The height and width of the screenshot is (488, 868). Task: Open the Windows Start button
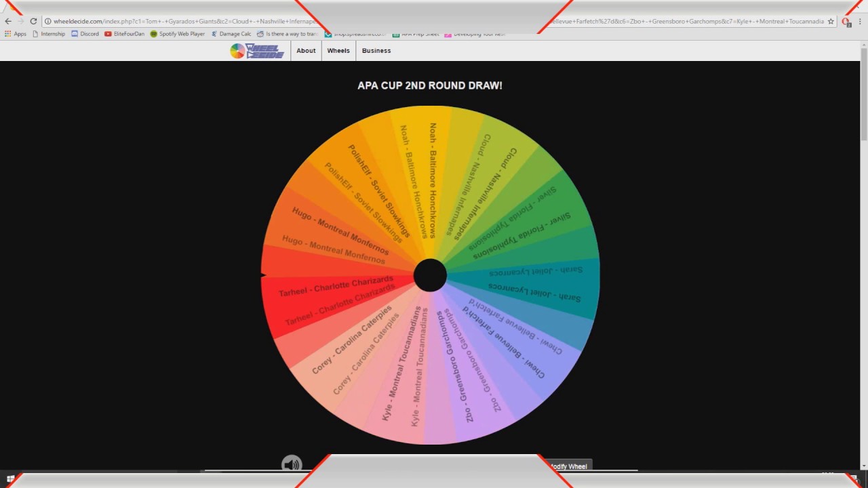(10, 479)
